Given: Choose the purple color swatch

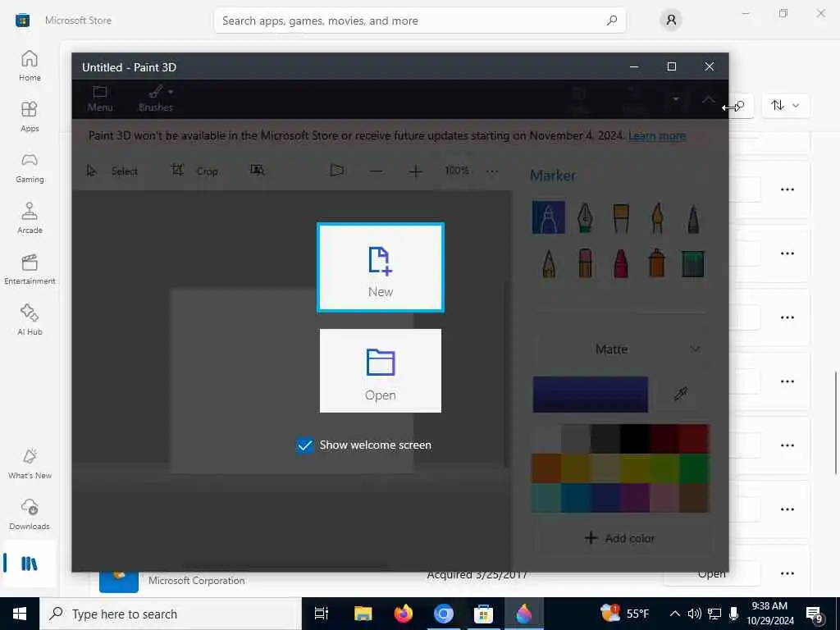Looking at the screenshot, I should click(x=635, y=498).
